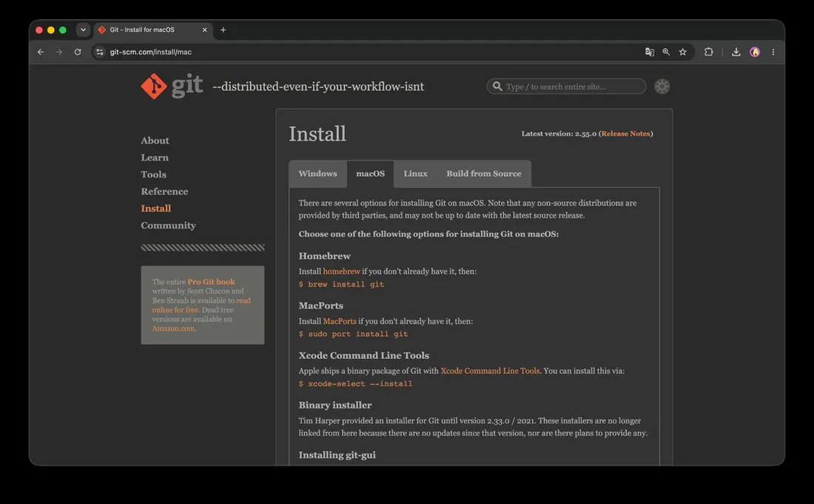Click the sudo port install git command
The image size is (814, 504).
coord(354,335)
